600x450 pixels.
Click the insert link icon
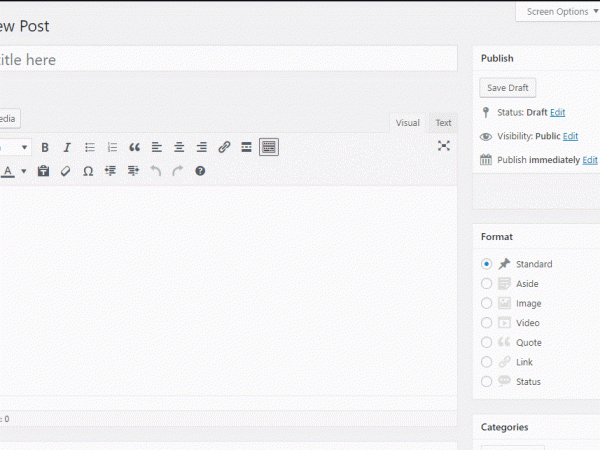pos(224,147)
